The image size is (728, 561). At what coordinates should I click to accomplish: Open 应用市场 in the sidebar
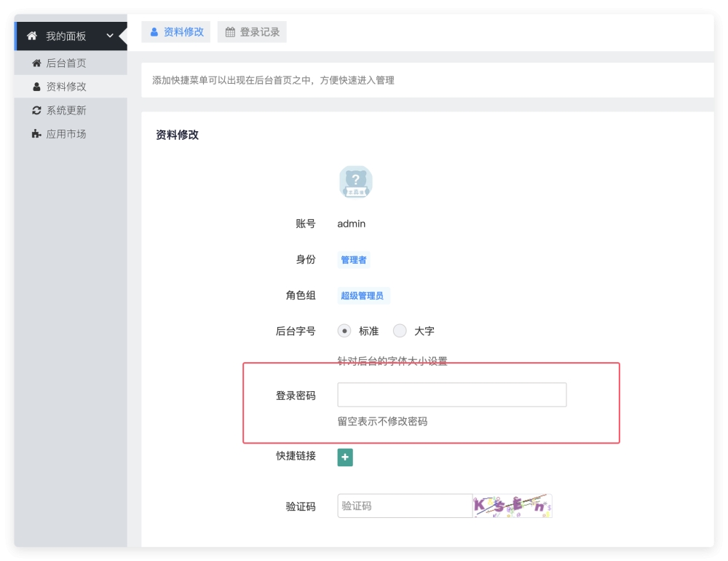click(x=71, y=134)
